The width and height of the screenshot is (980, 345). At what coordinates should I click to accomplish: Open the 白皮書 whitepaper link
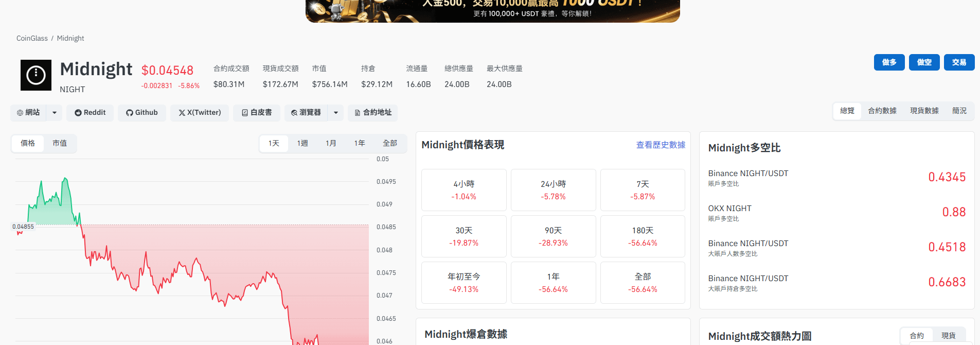(x=257, y=113)
